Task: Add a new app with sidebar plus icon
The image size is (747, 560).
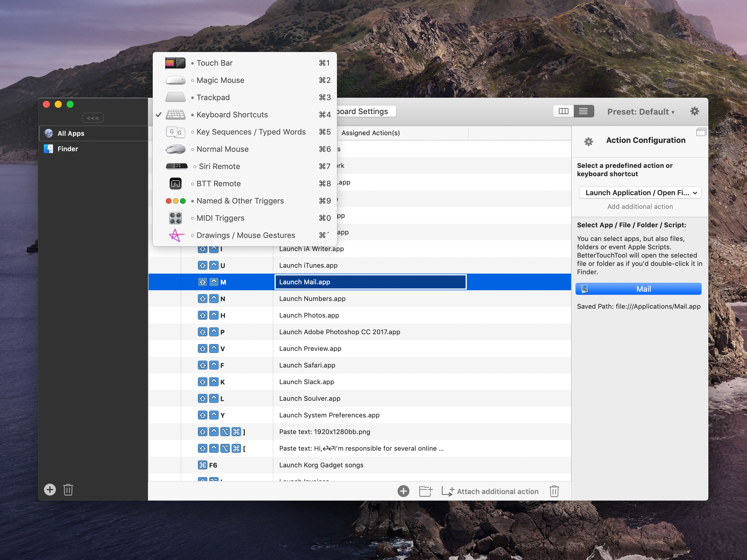Action: 50,490
